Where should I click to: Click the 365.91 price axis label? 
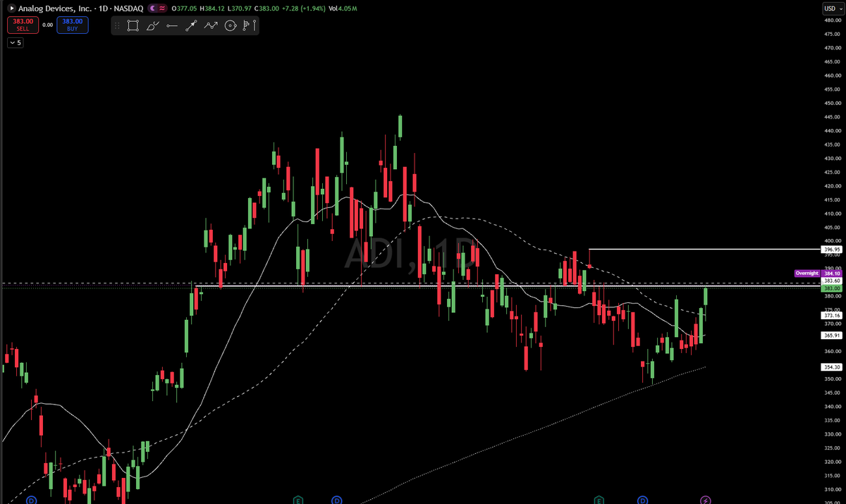(x=832, y=336)
